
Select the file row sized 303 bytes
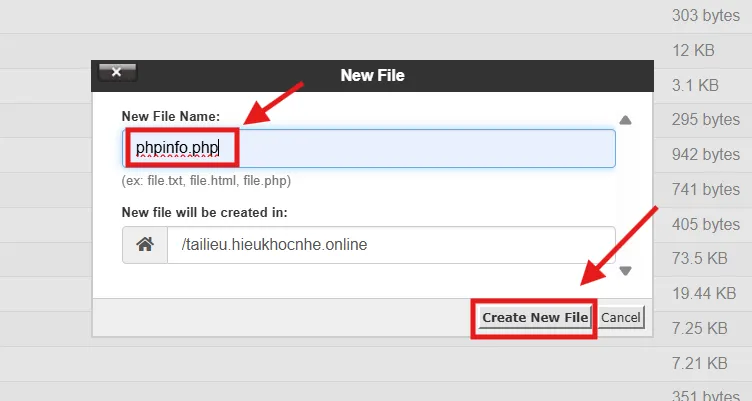coord(705,16)
